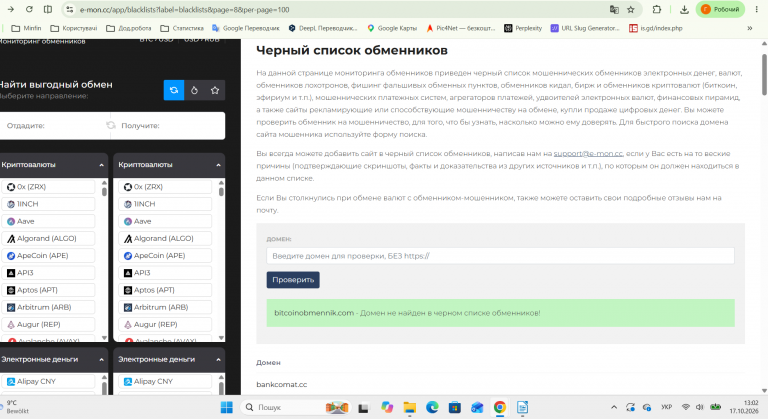The height and width of the screenshot is (419, 768).
Task: Open Microsoft Edge from taskbar
Action: click(x=432, y=407)
